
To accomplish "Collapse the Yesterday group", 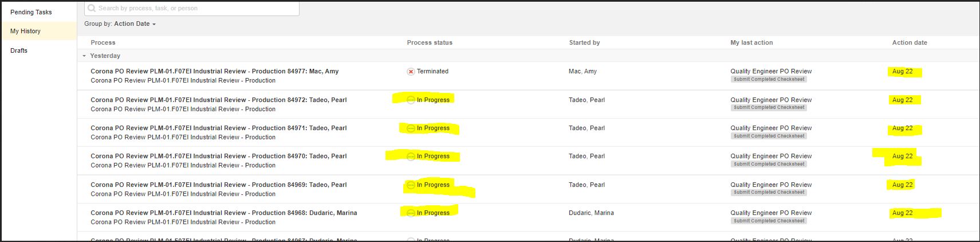I will 84,56.
